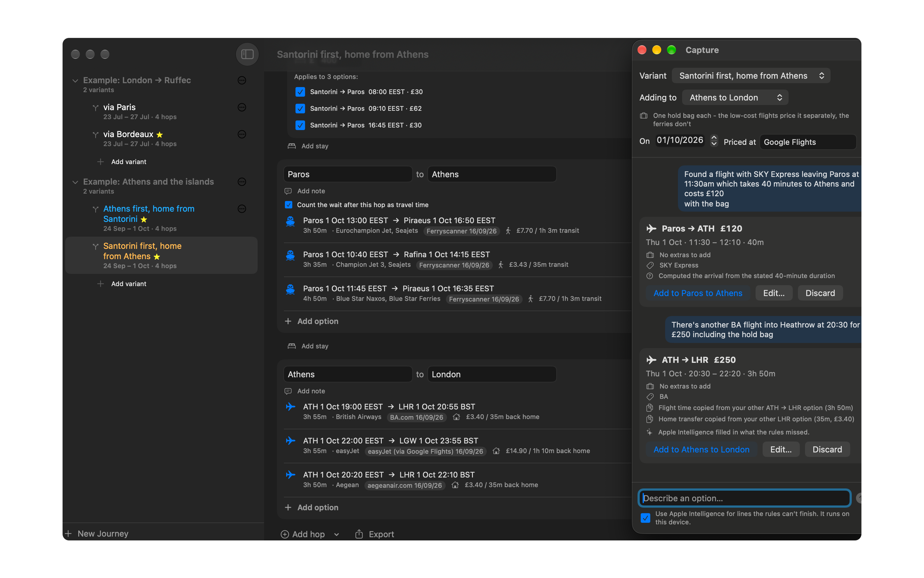924x578 pixels.
Task: Click the plane icon for the easyJet LGW flight
Action: 291,441
